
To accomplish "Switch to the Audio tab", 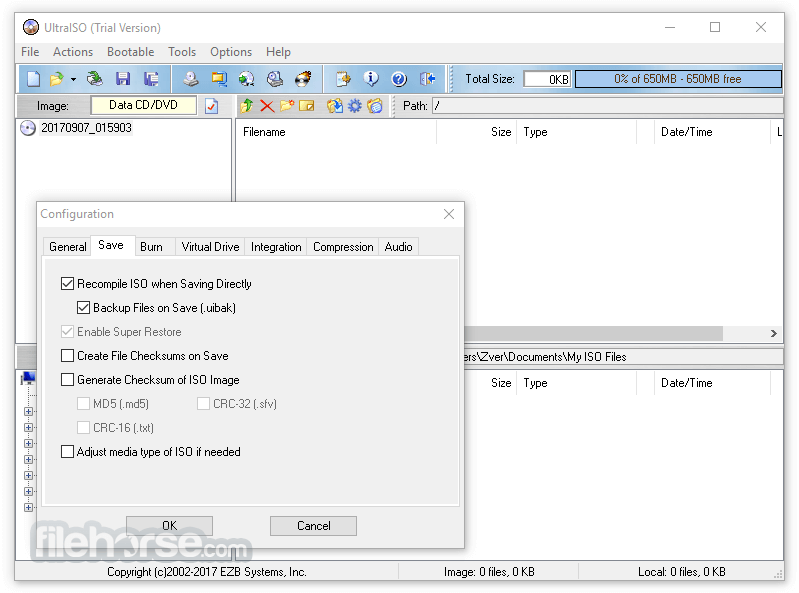I will coord(398,247).
